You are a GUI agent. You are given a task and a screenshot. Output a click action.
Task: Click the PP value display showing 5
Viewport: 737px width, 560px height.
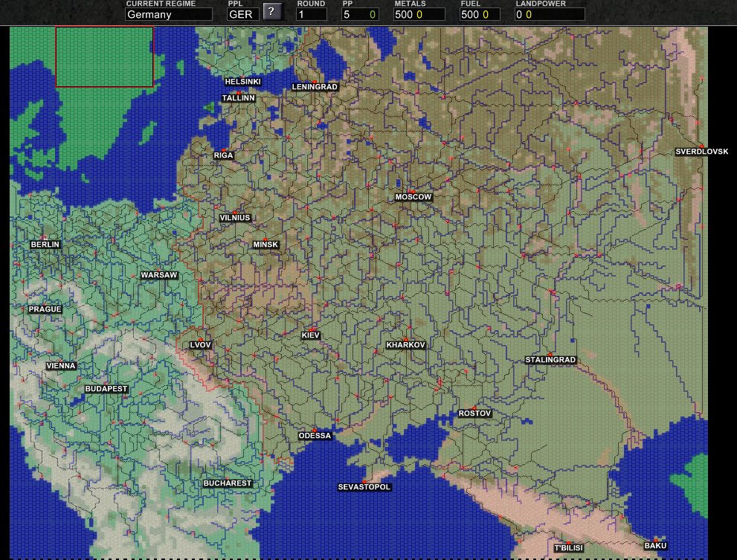[x=360, y=13]
